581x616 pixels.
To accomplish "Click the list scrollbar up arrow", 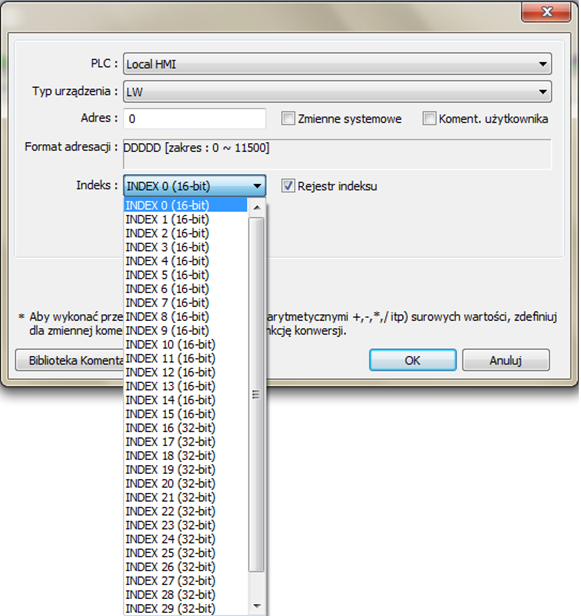I will 257,207.
